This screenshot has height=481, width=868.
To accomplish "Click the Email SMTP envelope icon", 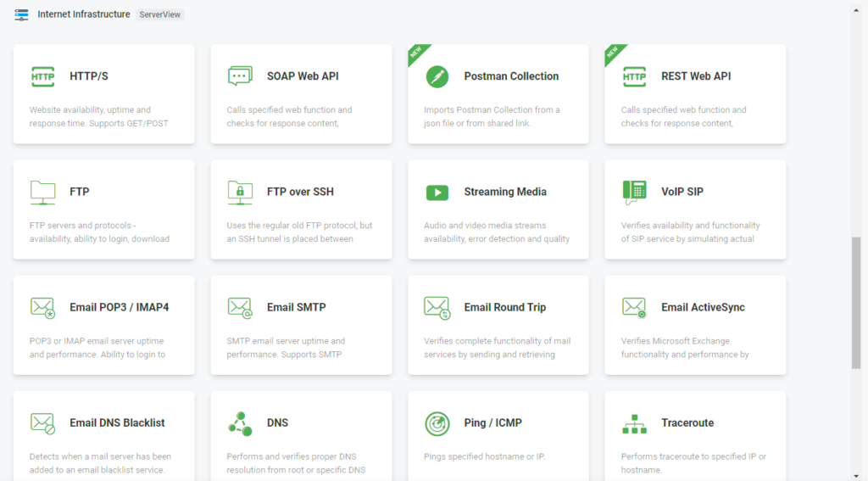I will [240, 308].
